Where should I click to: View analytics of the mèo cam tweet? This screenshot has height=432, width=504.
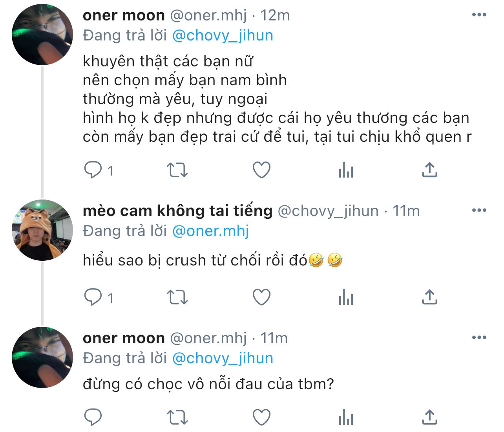(x=346, y=298)
